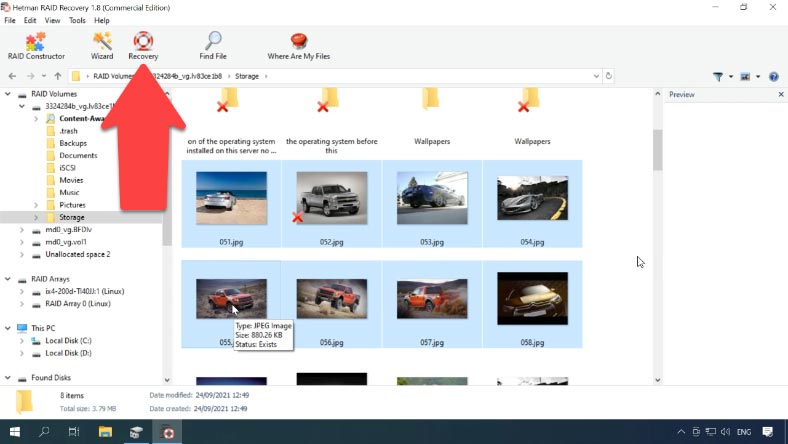Close the Preview panel
788x444 pixels.
pyautogui.click(x=781, y=95)
